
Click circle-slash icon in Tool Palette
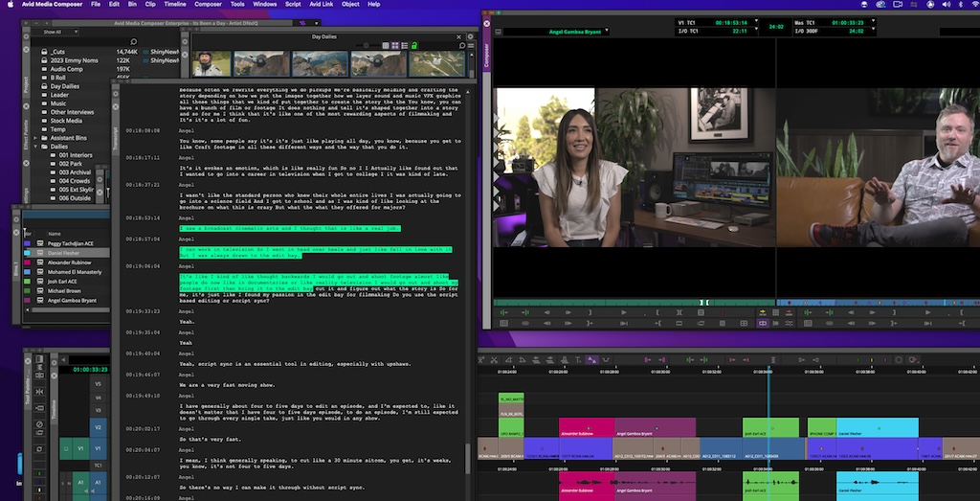coord(39,424)
